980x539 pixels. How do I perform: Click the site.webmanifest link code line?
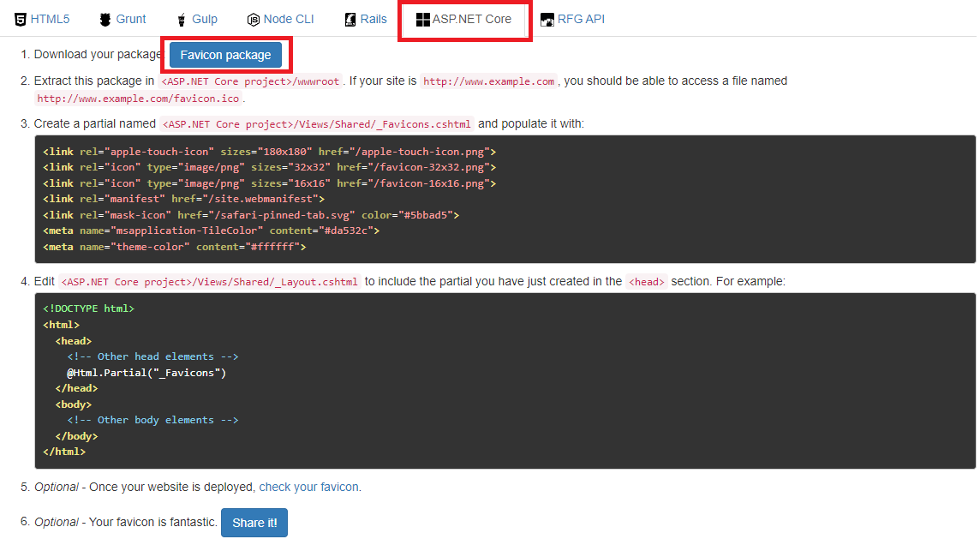point(183,199)
